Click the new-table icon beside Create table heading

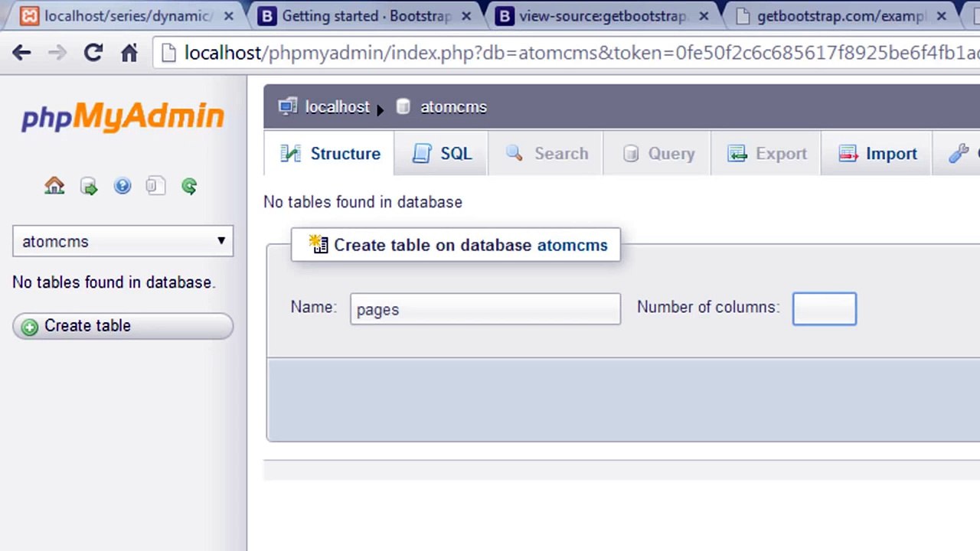(318, 244)
